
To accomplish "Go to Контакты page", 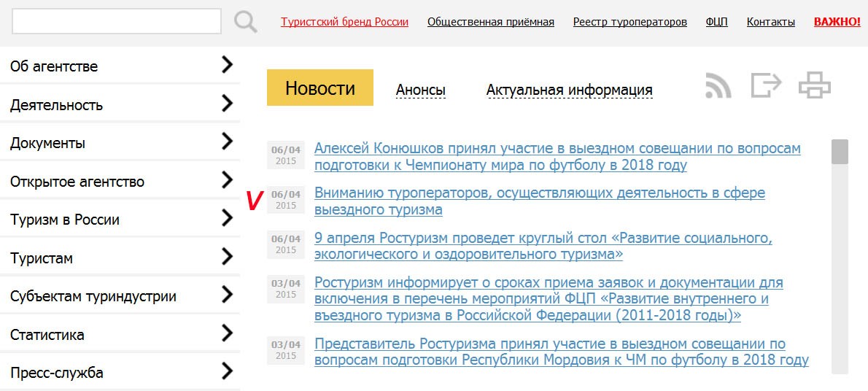I will tap(770, 22).
